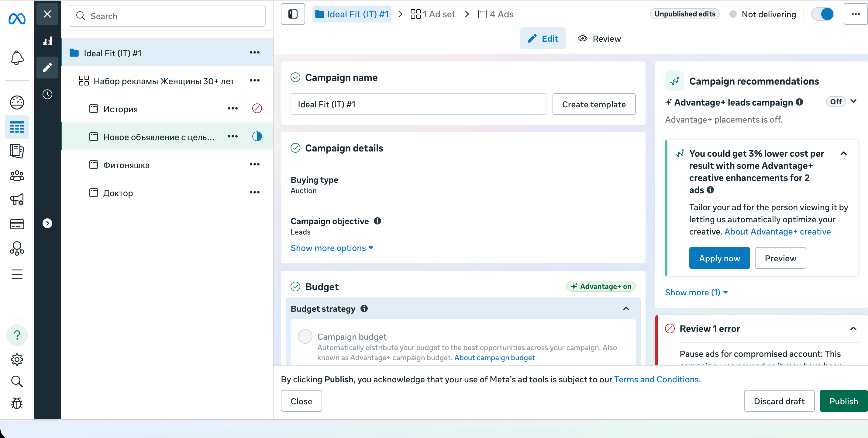Open the notifications bell icon
Image resolution: width=868 pixels, height=438 pixels.
[x=17, y=58]
